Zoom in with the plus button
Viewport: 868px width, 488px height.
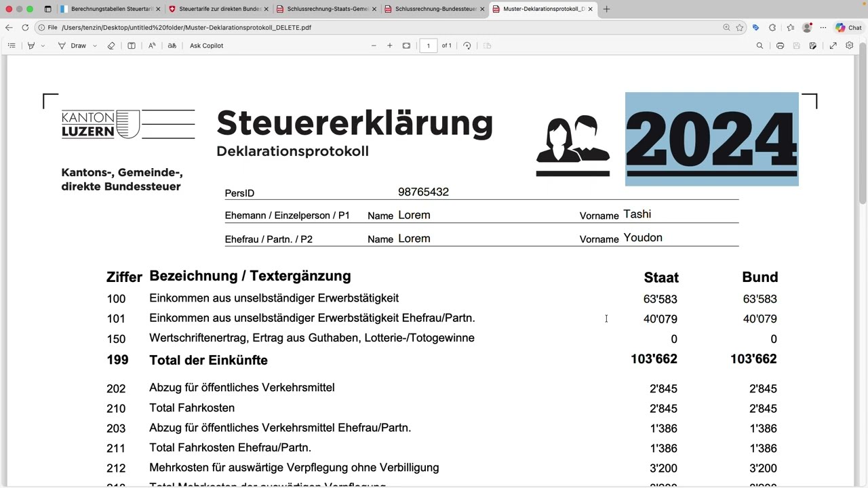pos(390,45)
